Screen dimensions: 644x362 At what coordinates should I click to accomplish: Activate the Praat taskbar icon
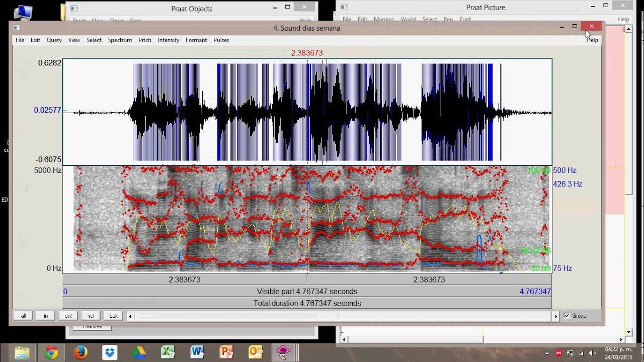(x=283, y=352)
